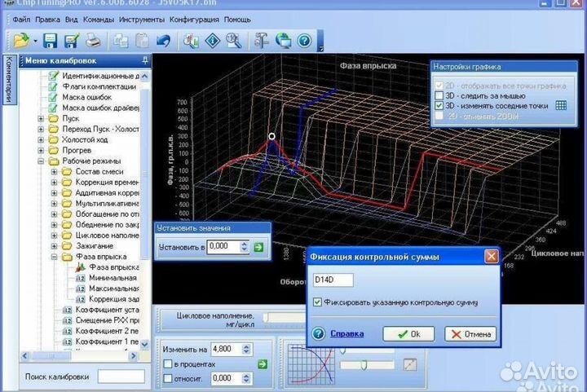Enable the 'в процентах' checkbox
The width and height of the screenshot is (587, 392).
[168, 363]
